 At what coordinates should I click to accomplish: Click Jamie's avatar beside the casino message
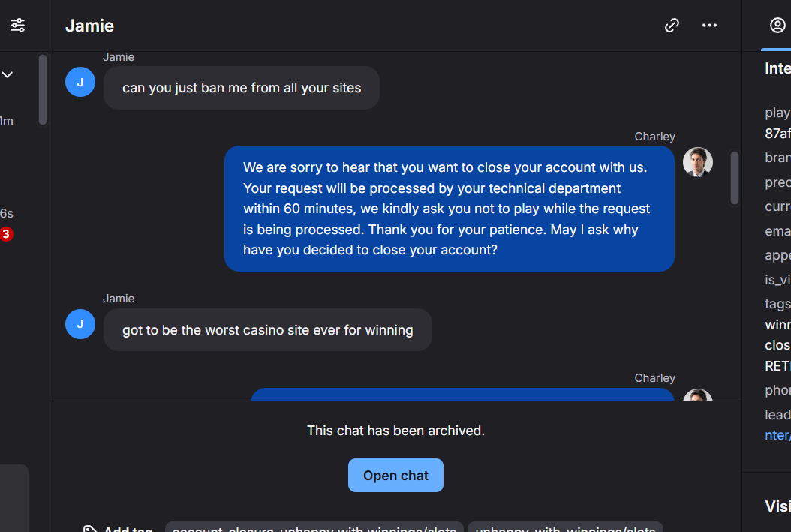pyautogui.click(x=80, y=323)
